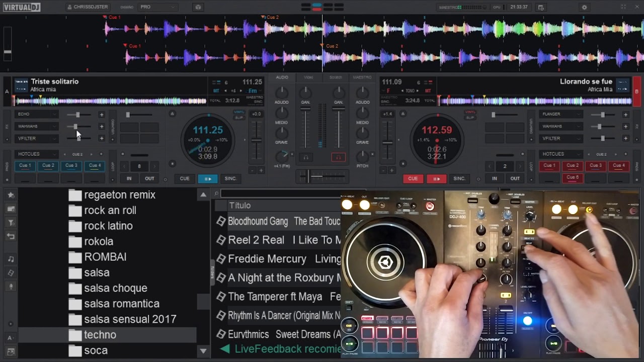644x362 pixels.
Task: Click the plus button beside deck B VFILTER
Action: click(625, 138)
